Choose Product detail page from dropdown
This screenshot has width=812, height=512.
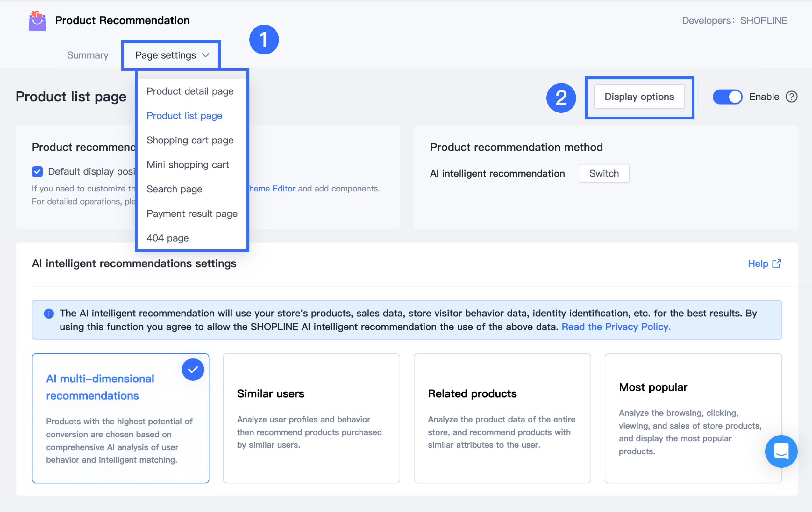pyautogui.click(x=190, y=91)
